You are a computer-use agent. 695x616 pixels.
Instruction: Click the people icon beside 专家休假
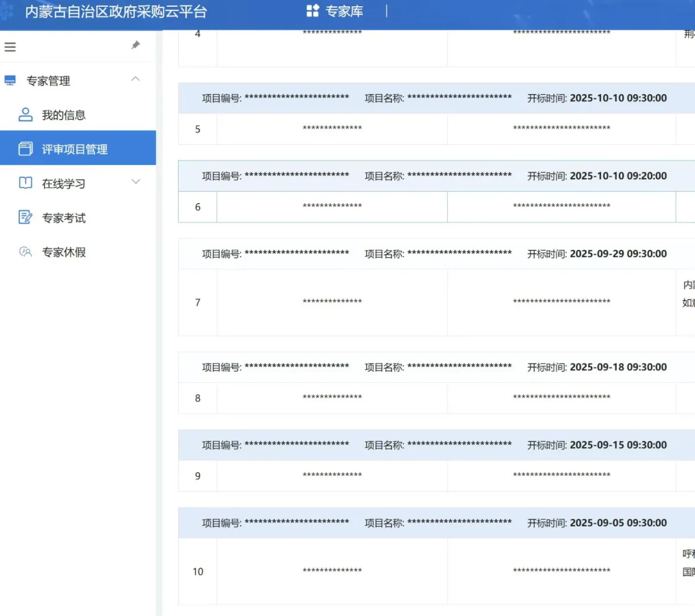point(26,252)
